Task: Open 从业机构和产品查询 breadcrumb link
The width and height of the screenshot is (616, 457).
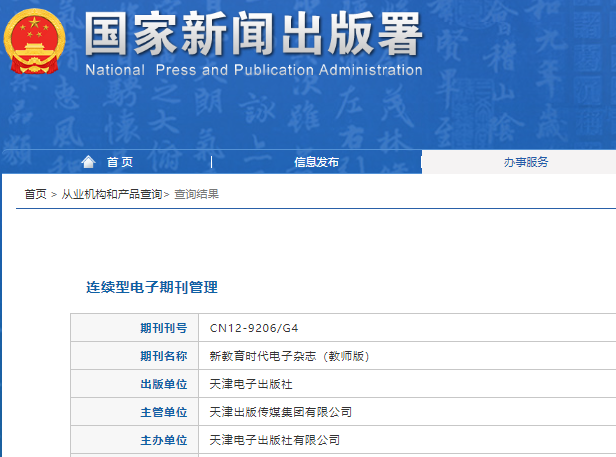Action: coord(112,194)
